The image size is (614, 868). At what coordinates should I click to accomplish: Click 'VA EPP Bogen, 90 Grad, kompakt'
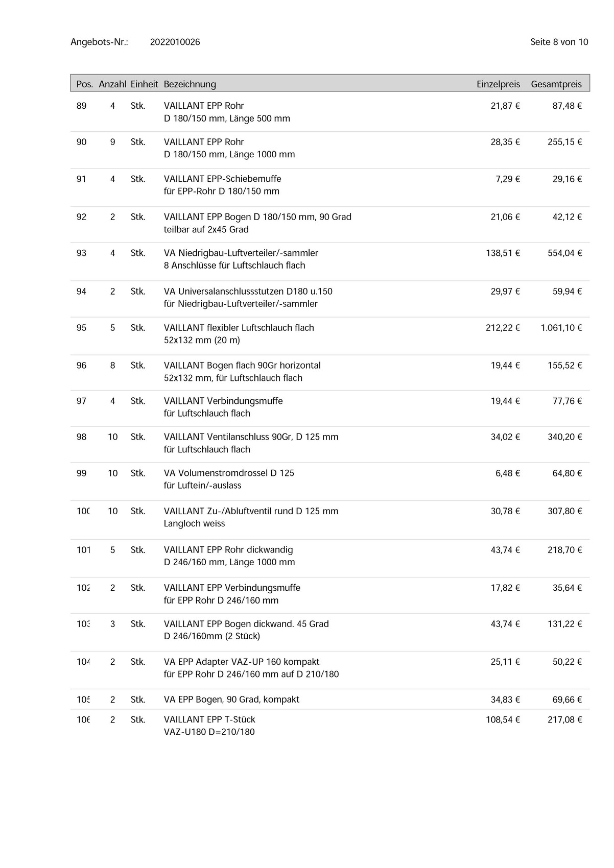[x=231, y=700]
